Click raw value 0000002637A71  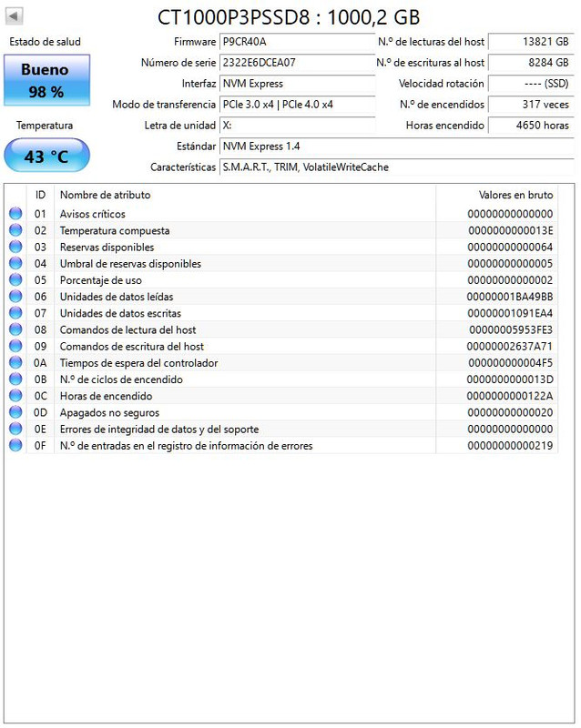point(509,347)
